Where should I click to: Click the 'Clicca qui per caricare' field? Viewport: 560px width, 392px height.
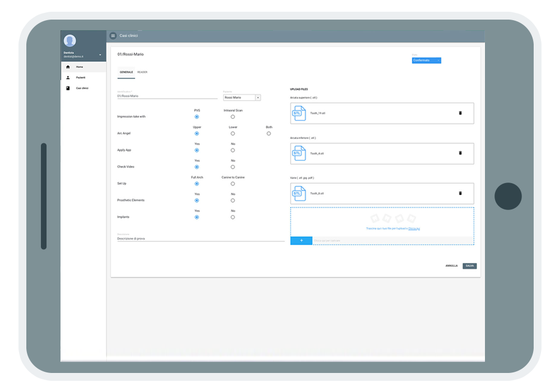[x=393, y=241]
